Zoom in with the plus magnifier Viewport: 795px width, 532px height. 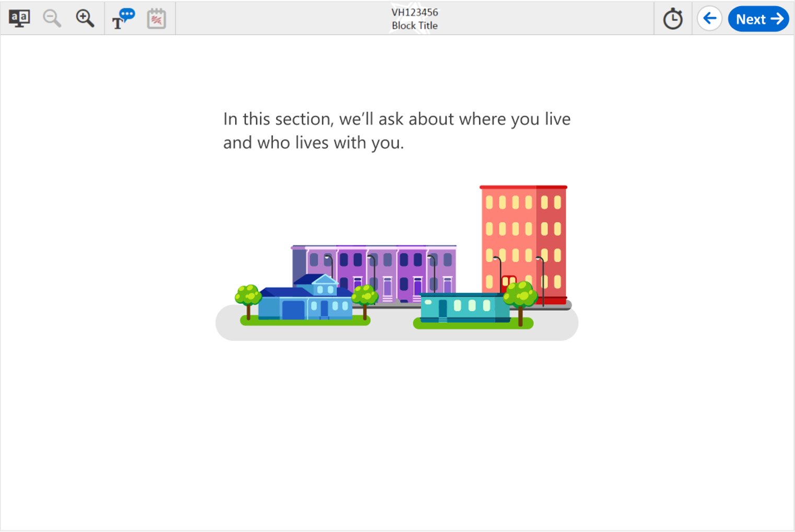coord(85,19)
